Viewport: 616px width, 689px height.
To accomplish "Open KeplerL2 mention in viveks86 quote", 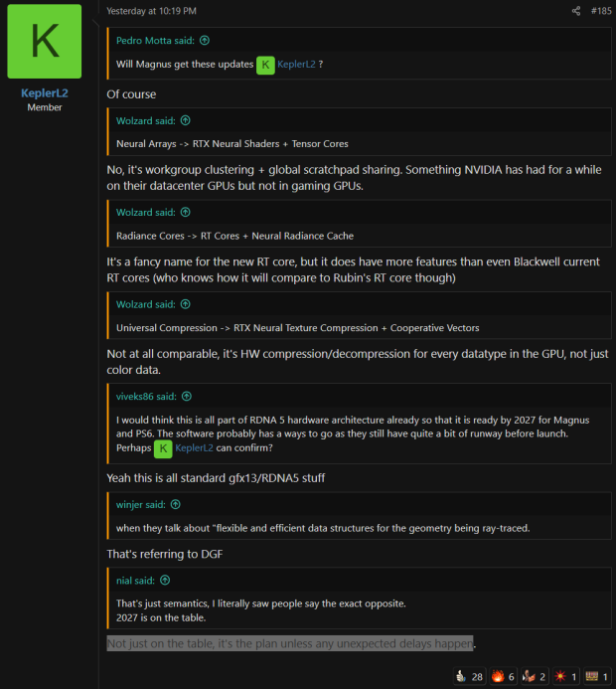I will [194, 447].
